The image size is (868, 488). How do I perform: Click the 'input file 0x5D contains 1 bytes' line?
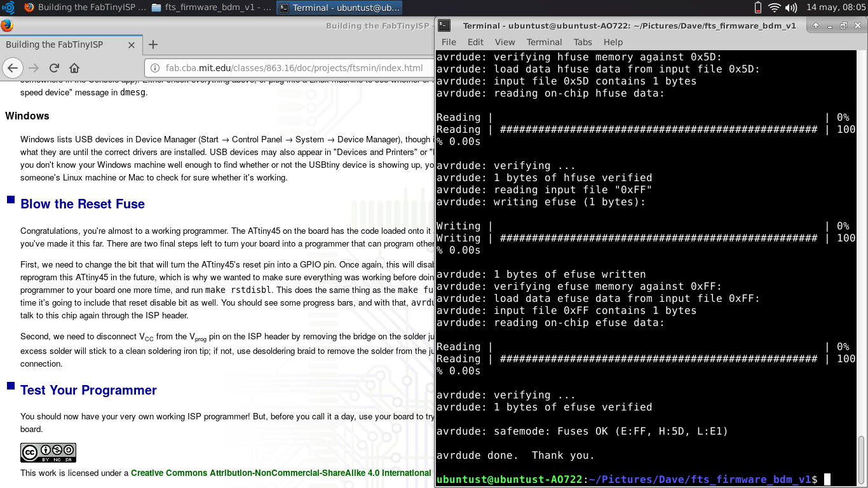coord(566,81)
